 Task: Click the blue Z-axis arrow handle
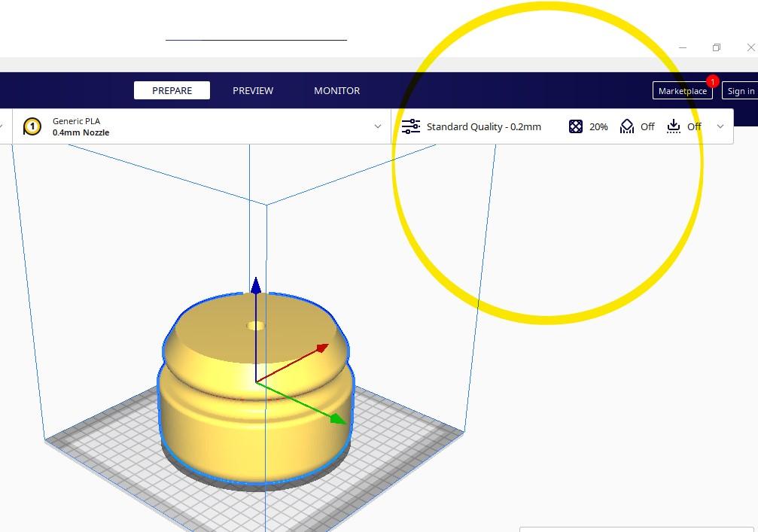256,284
